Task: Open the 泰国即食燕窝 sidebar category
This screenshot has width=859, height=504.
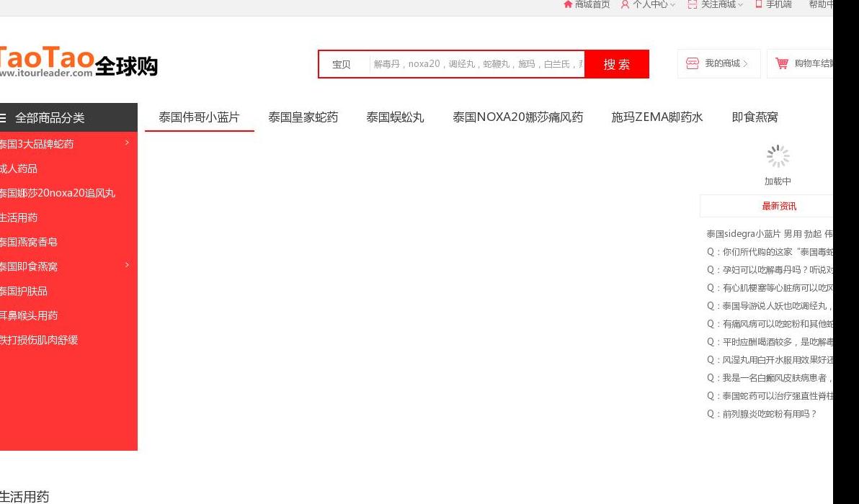Action: (29, 266)
